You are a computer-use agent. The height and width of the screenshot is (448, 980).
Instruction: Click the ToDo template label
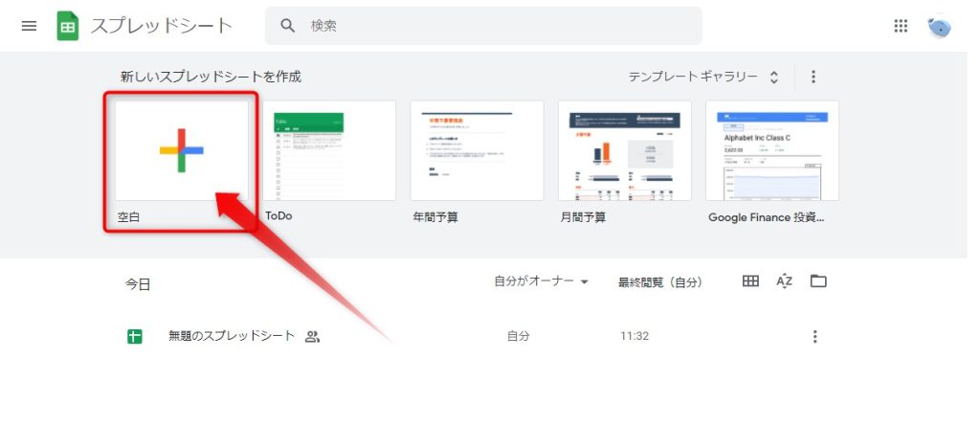[x=278, y=216]
